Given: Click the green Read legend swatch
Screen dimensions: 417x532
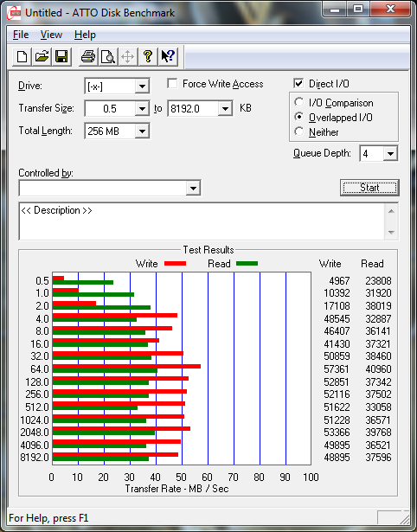Looking at the screenshot, I should (x=247, y=264).
